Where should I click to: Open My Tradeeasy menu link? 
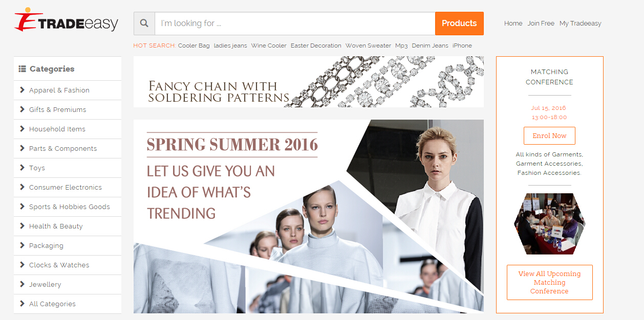click(x=580, y=24)
